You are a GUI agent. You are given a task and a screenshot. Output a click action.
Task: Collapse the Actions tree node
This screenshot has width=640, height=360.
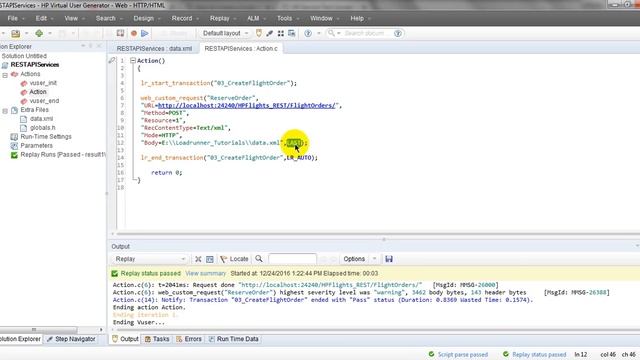click(5, 75)
